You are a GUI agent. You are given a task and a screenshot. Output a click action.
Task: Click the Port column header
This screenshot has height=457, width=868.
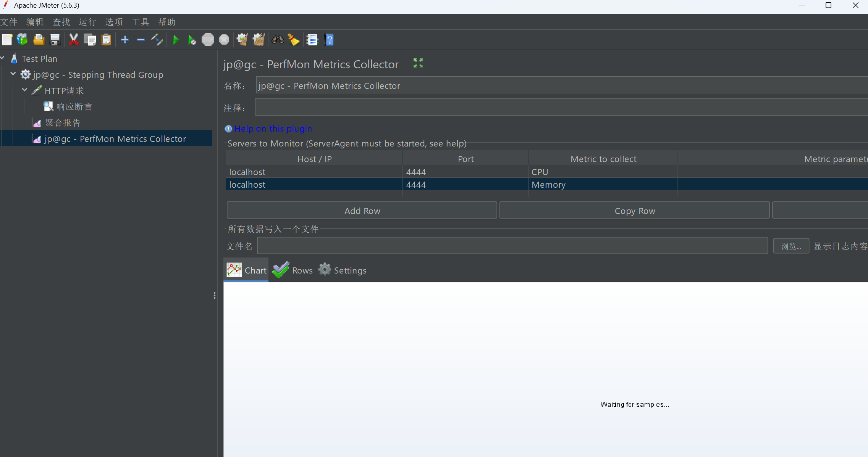[466, 159]
